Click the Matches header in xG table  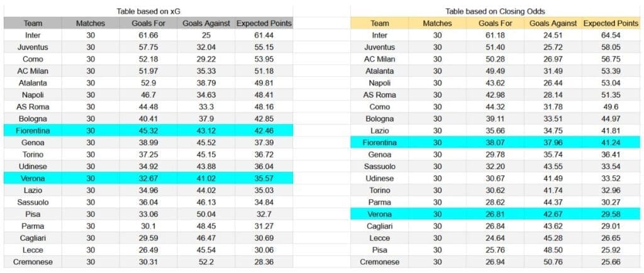pos(91,23)
